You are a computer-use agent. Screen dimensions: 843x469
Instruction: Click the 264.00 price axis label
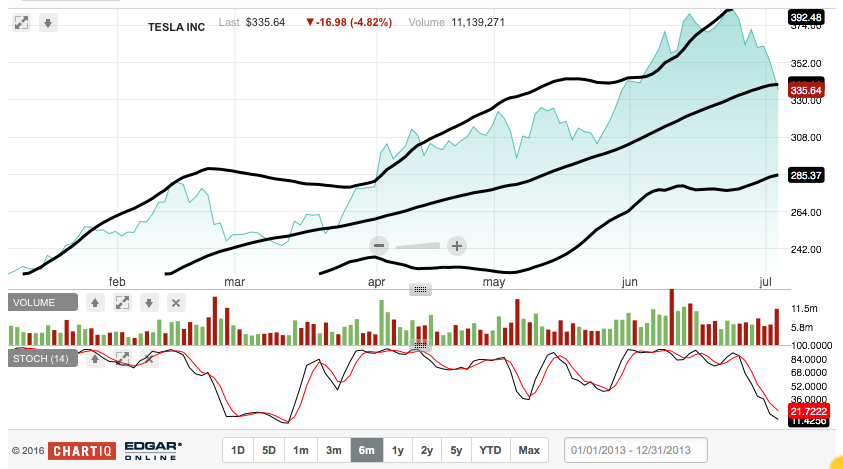[x=806, y=212]
